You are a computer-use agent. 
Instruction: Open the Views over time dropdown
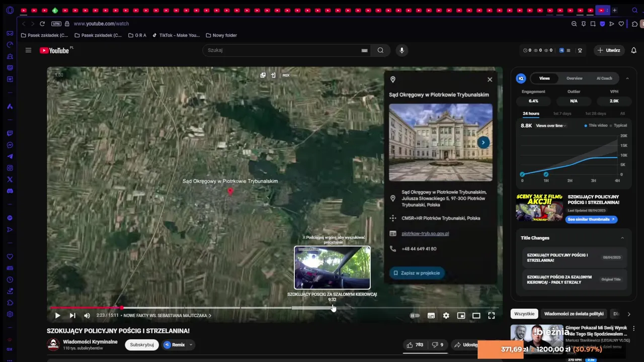(x=551, y=126)
